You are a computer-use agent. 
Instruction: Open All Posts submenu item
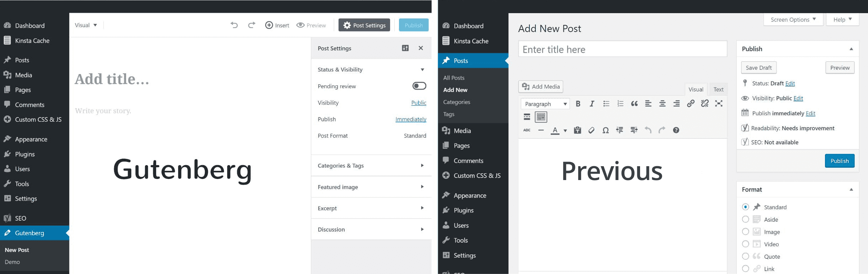tap(454, 78)
